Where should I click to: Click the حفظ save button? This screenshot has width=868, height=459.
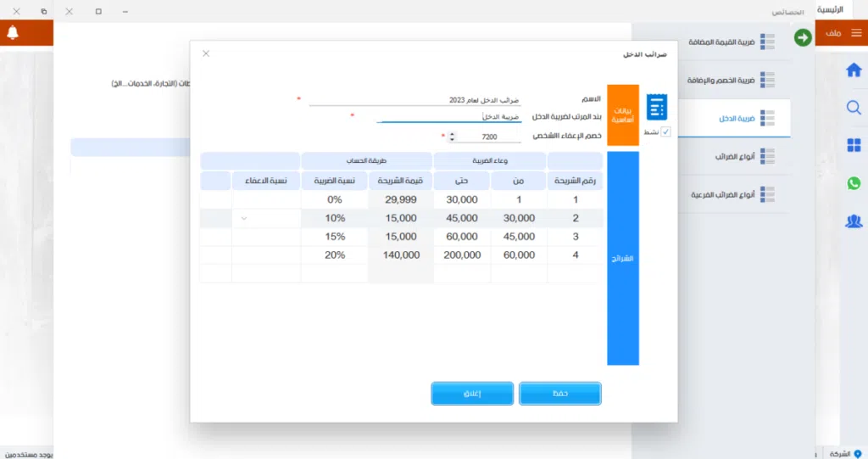559,394
